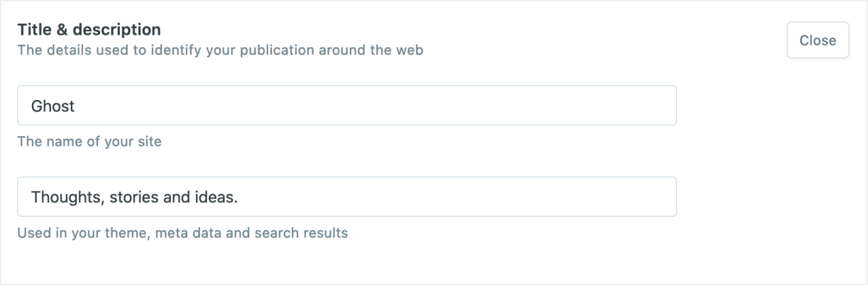The height and width of the screenshot is (285, 868).
Task: Place cursor in the Ghost text field
Action: tap(346, 106)
